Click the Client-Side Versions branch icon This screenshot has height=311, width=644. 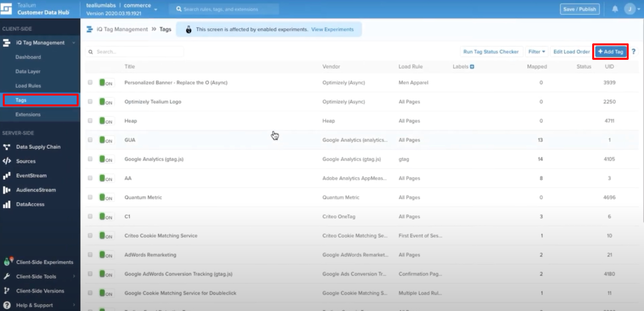coord(6,291)
